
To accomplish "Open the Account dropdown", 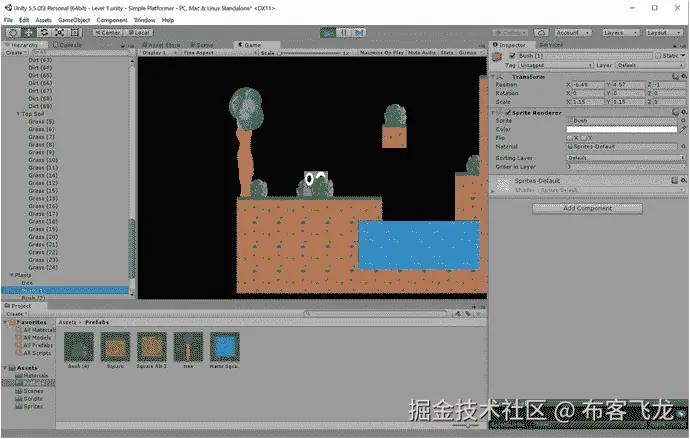I will coord(573,33).
